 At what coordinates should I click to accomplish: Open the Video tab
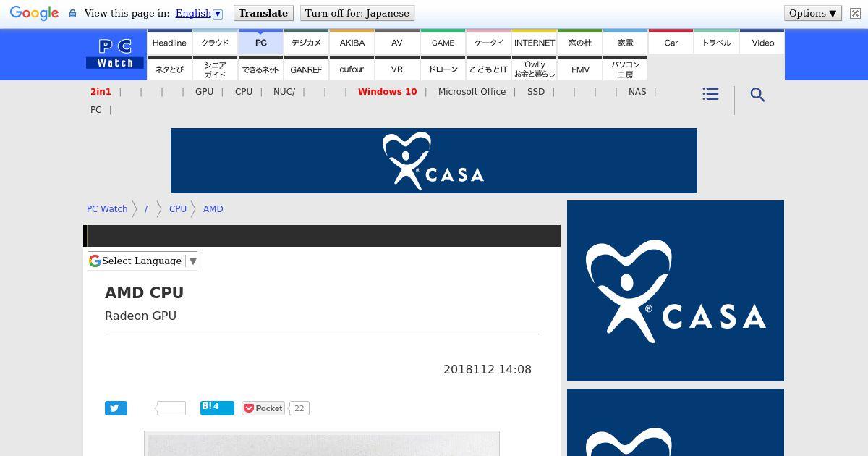[x=762, y=43]
